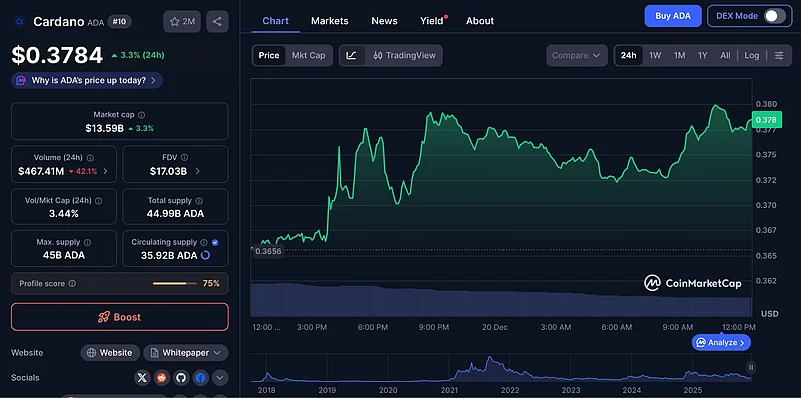Click Volume (24h) info icon
The image size is (801, 398).
pos(90,158)
